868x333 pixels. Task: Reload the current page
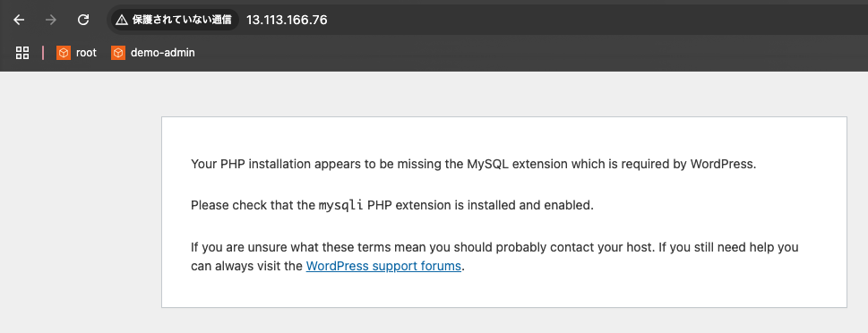tap(83, 20)
